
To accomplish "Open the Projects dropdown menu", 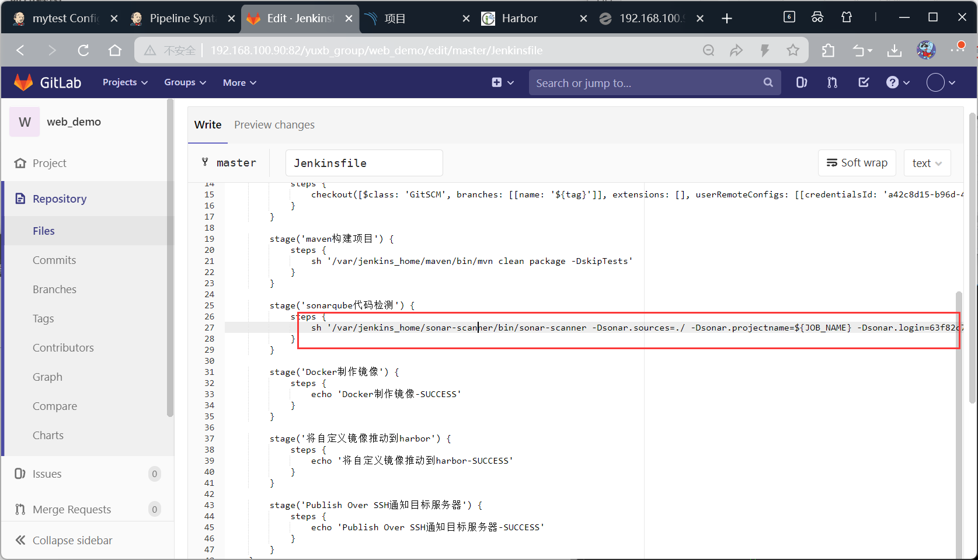I will 125,82.
